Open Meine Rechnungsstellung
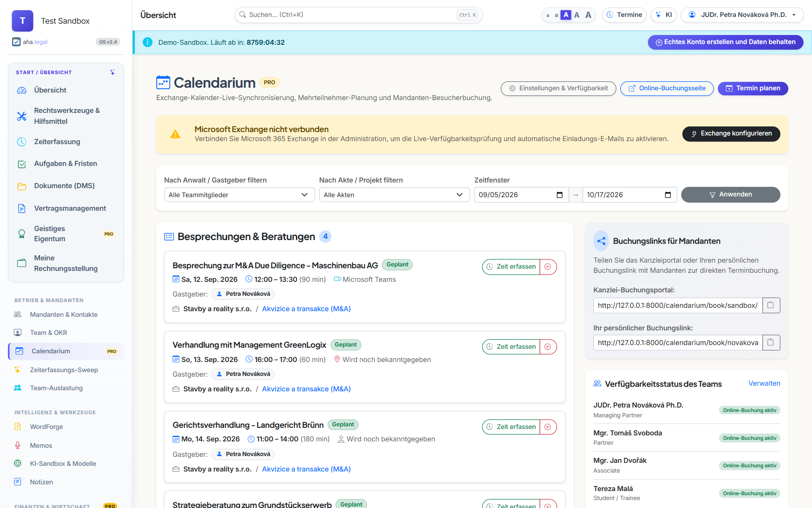Viewport: 812px width, 508px height. point(66,263)
